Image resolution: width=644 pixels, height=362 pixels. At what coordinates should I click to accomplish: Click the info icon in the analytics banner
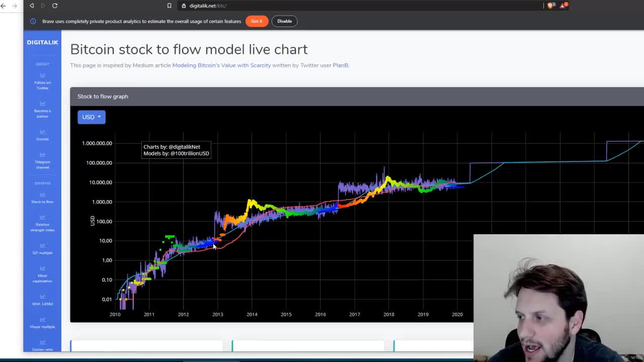(33, 21)
